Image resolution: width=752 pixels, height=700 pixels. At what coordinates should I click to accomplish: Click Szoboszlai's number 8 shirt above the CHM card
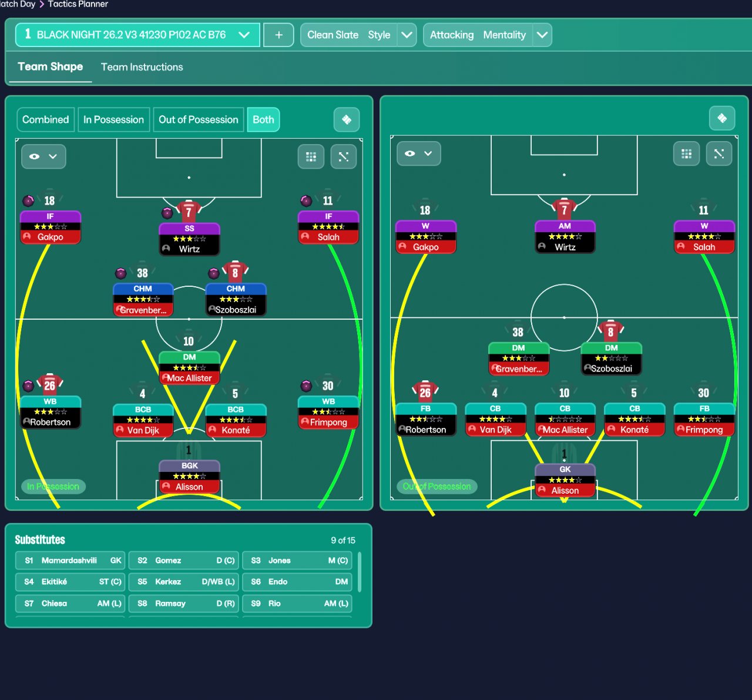235,272
